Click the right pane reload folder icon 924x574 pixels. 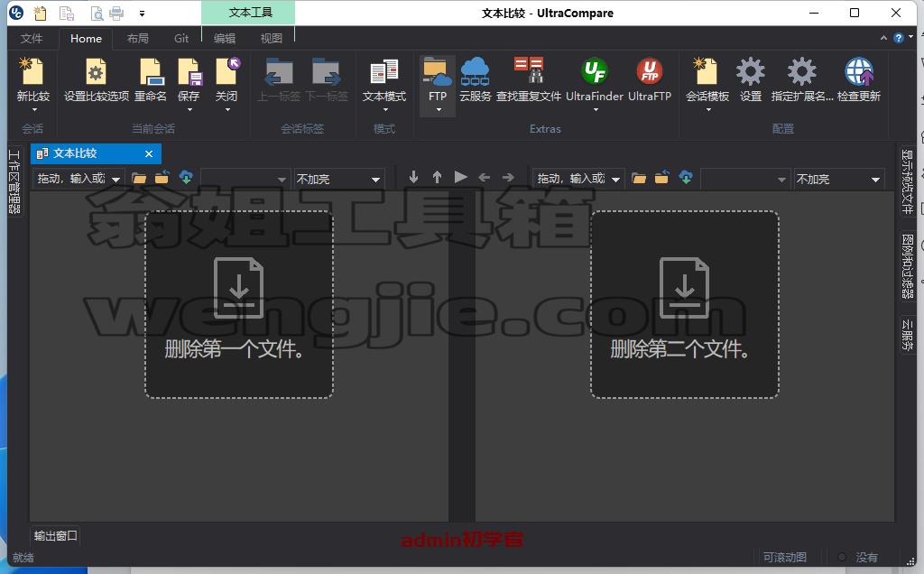click(661, 177)
